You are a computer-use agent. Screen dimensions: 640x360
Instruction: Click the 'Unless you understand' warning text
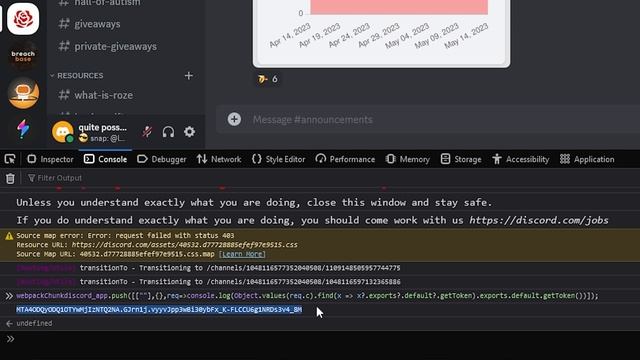coord(254,202)
